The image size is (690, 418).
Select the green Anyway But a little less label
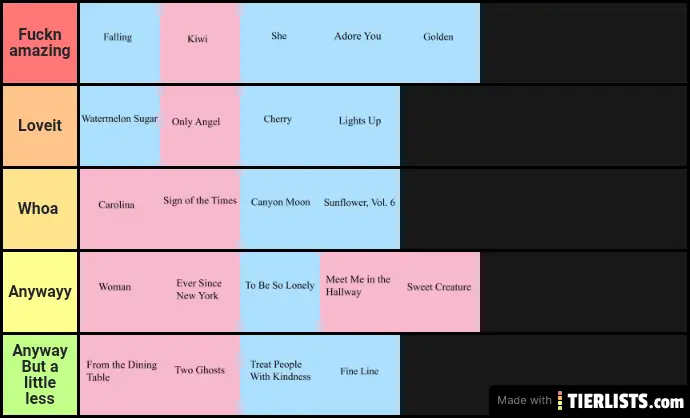40,375
